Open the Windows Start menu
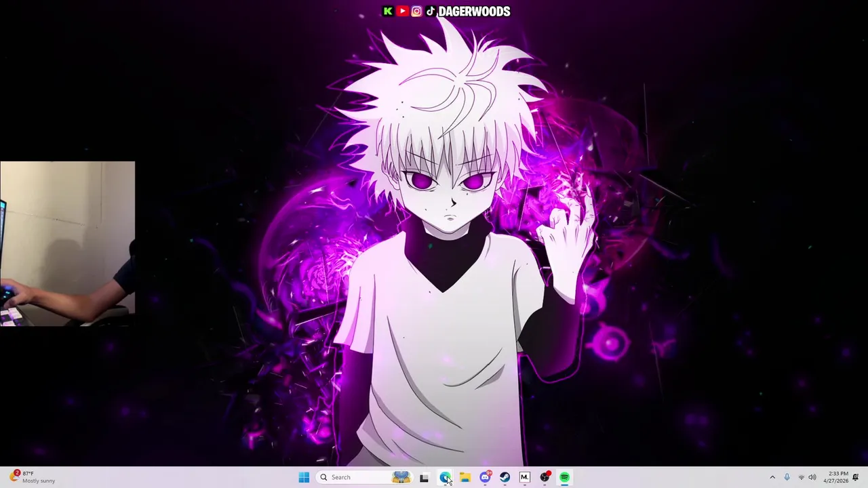This screenshot has height=488, width=868. 304,477
